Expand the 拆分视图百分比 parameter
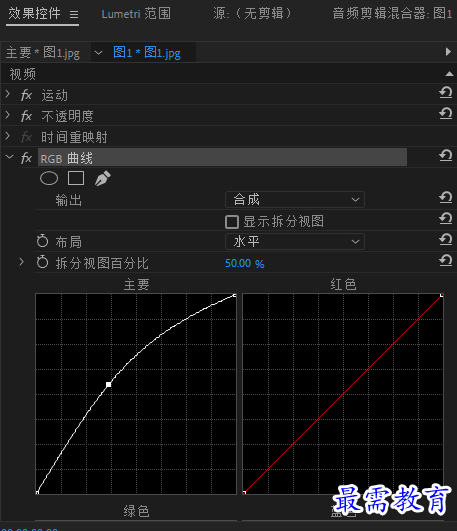Screen dimensions: 457x531 (x=21, y=262)
